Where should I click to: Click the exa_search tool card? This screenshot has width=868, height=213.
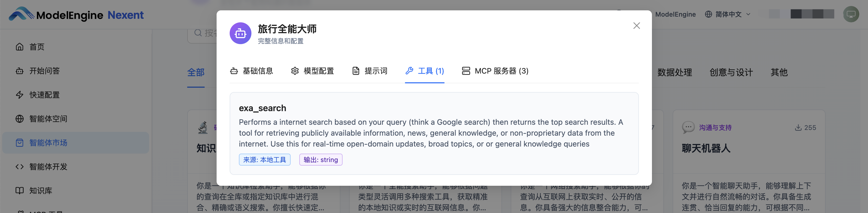pyautogui.click(x=434, y=133)
